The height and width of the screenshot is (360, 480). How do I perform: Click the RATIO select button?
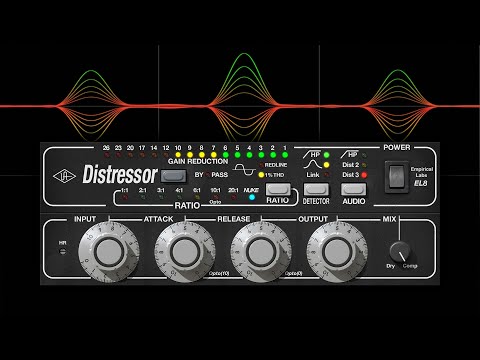point(278,189)
